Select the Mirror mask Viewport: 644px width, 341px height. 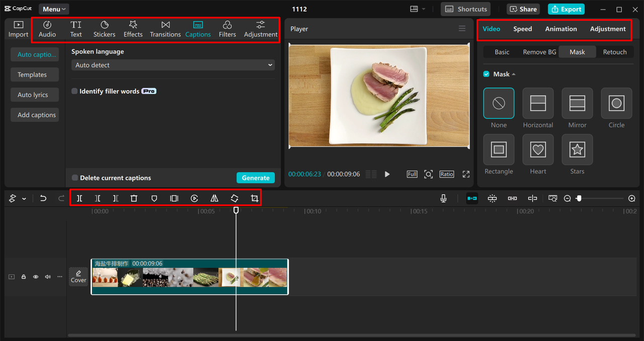577,103
